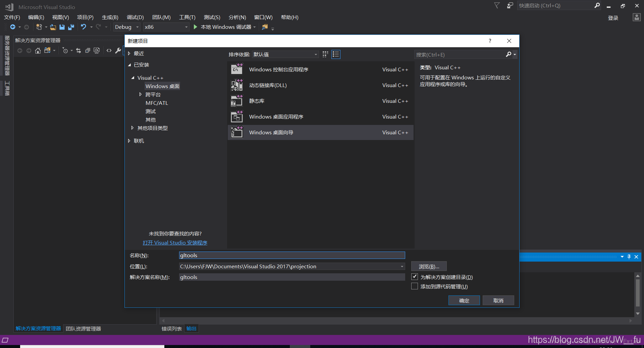Click the undo toolbar icon

pyautogui.click(x=84, y=27)
